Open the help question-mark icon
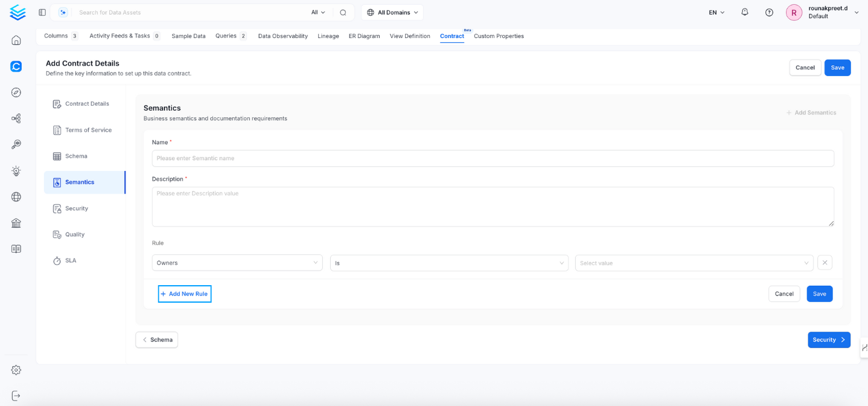Image resolution: width=868 pixels, height=406 pixels. point(768,11)
